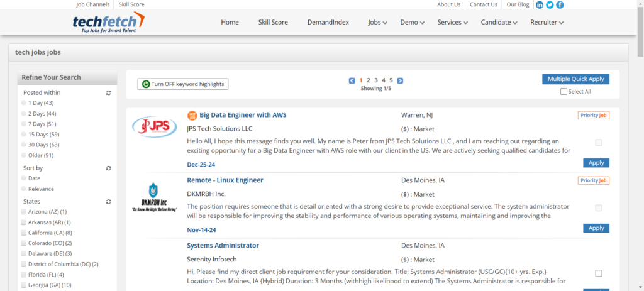Tick the Systems Administrator job checkbox
644x291 pixels.
[599, 273]
